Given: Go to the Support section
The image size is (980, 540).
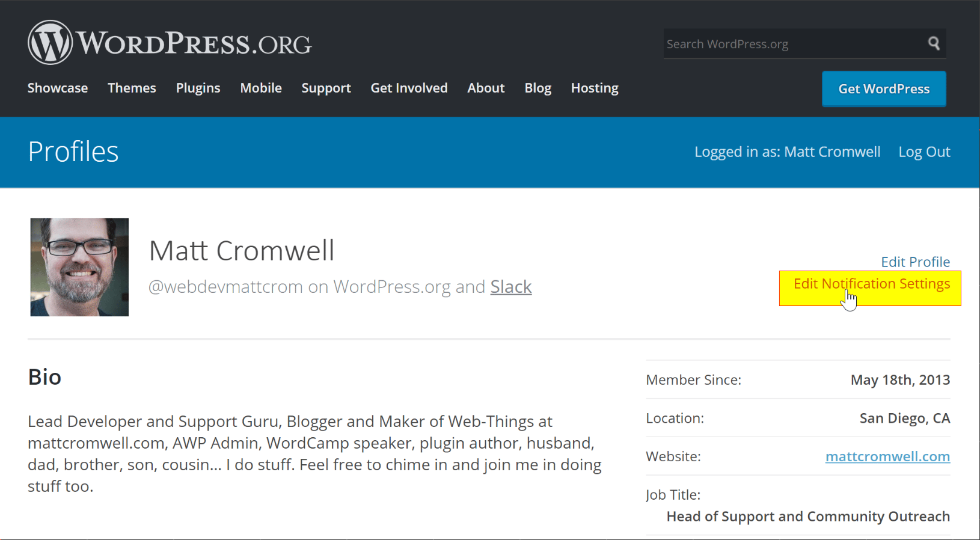Looking at the screenshot, I should (x=326, y=88).
